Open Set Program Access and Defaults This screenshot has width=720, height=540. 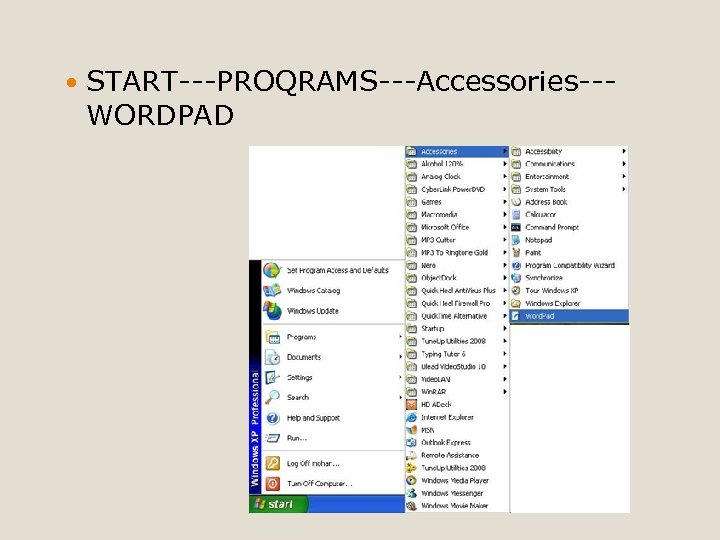[x=332, y=270]
